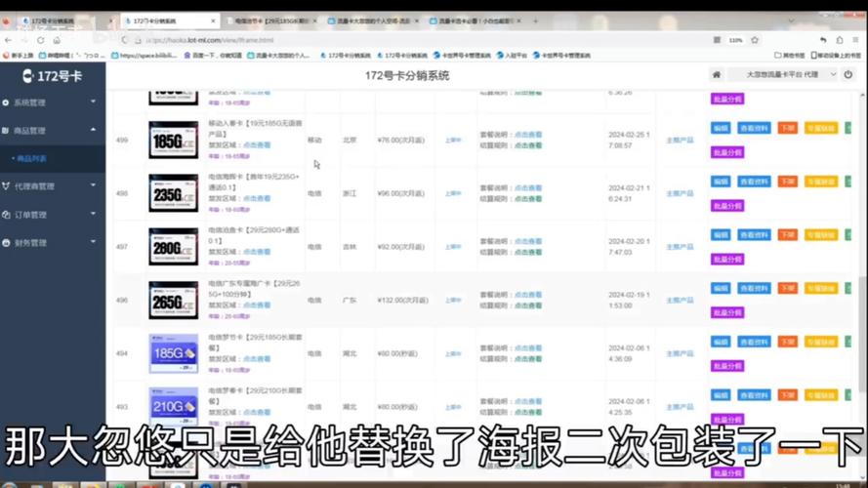Open 商品列表 in the sidebar
Image resolution: width=868 pixels, height=488 pixels.
pos(53,159)
